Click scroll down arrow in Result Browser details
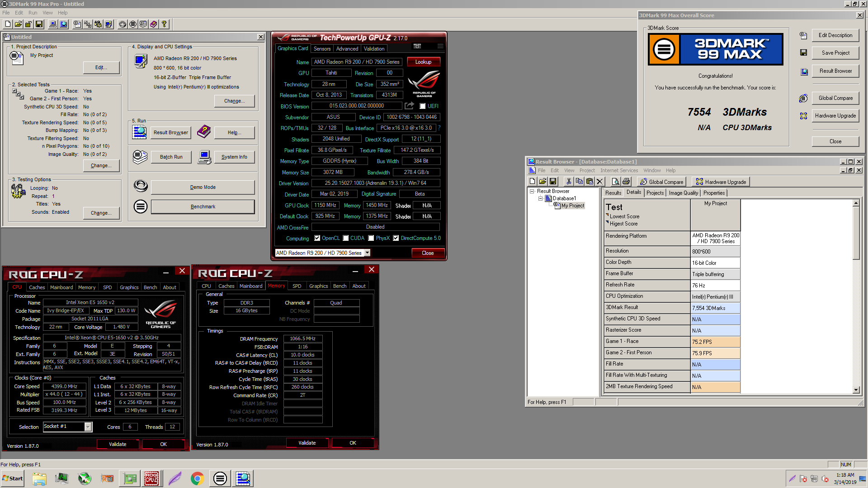The width and height of the screenshot is (868, 488). [856, 389]
